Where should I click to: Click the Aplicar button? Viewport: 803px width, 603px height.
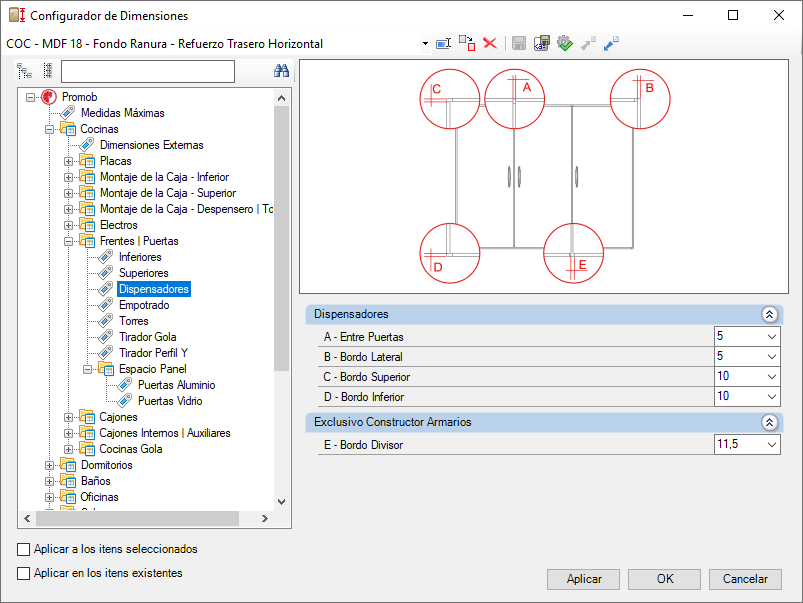583,579
